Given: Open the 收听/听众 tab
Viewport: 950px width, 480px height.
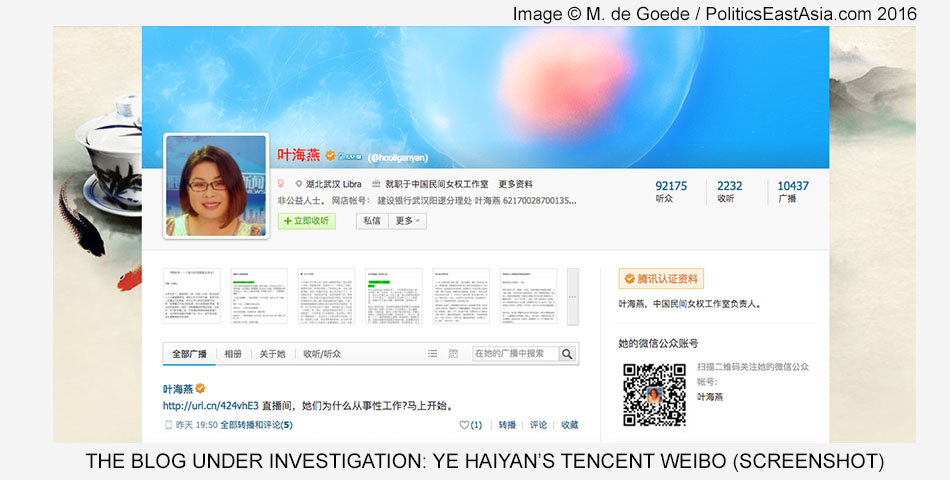Looking at the screenshot, I should click(x=322, y=354).
